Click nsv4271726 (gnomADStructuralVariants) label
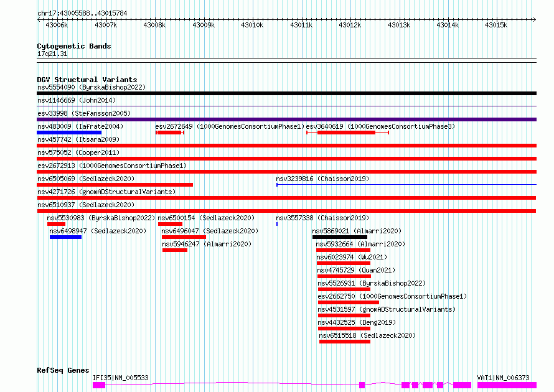The image size is (554, 392). [x=106, y=192]
